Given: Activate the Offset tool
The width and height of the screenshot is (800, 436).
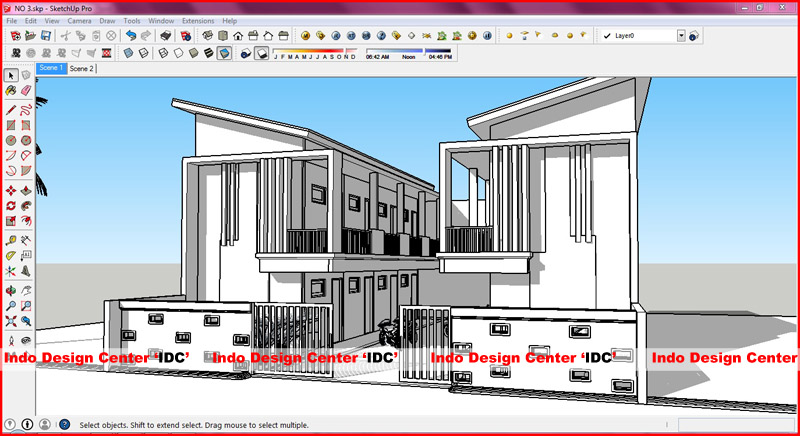Looking at the screenshot, I should pyautogui.click(x=26, y=221).
